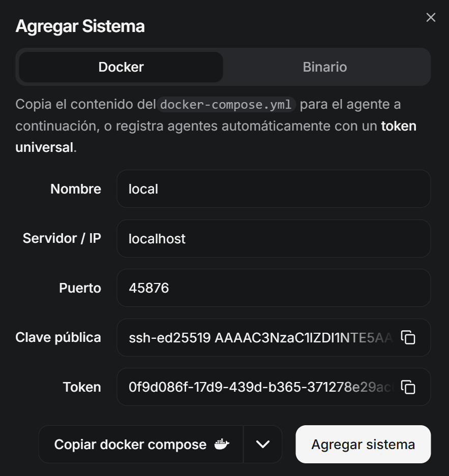Copy the token value to clipboard
This screenshot has width=449, height=476.
(x=408, y=387)
